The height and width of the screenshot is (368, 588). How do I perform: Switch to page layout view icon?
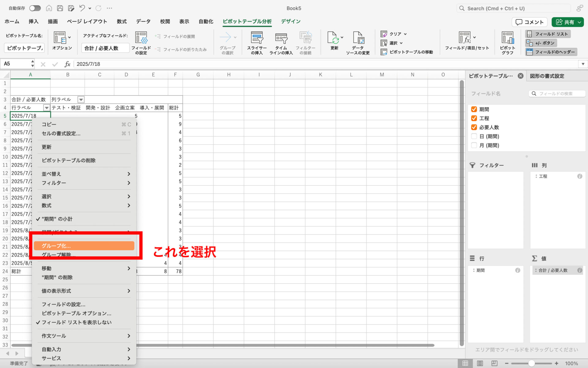tap(480, 363)
